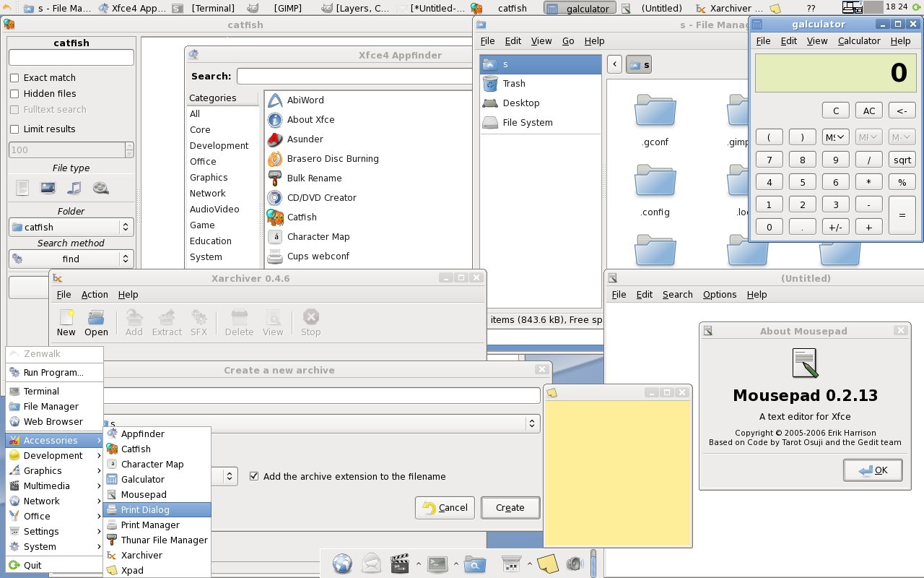Launch the web browser globe icon in the panel
This screenshot has width=924, height=578.
[342, 564]
